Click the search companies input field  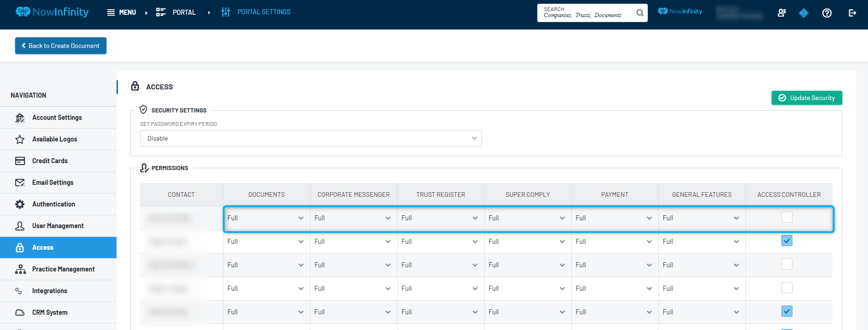coord(585,13)
